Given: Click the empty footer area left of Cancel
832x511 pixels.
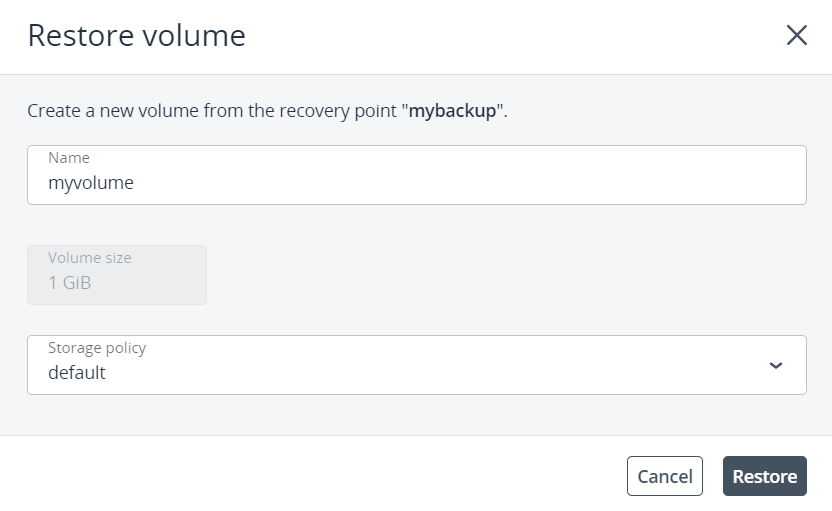Looking at the screenshot, I should click(300, 476).
